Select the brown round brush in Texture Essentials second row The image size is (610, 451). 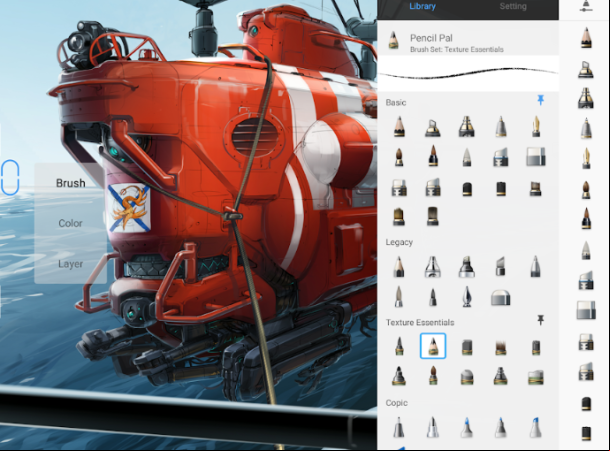pos(433,376)
